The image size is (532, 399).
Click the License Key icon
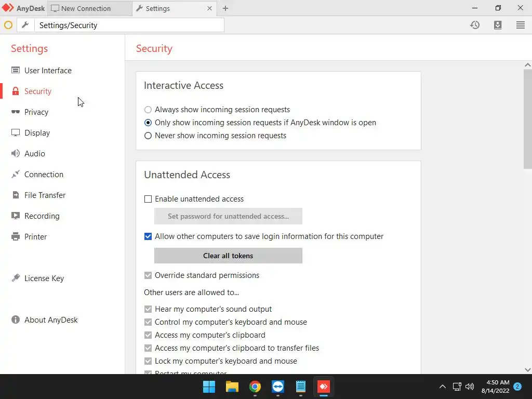(x=16, y=278)
